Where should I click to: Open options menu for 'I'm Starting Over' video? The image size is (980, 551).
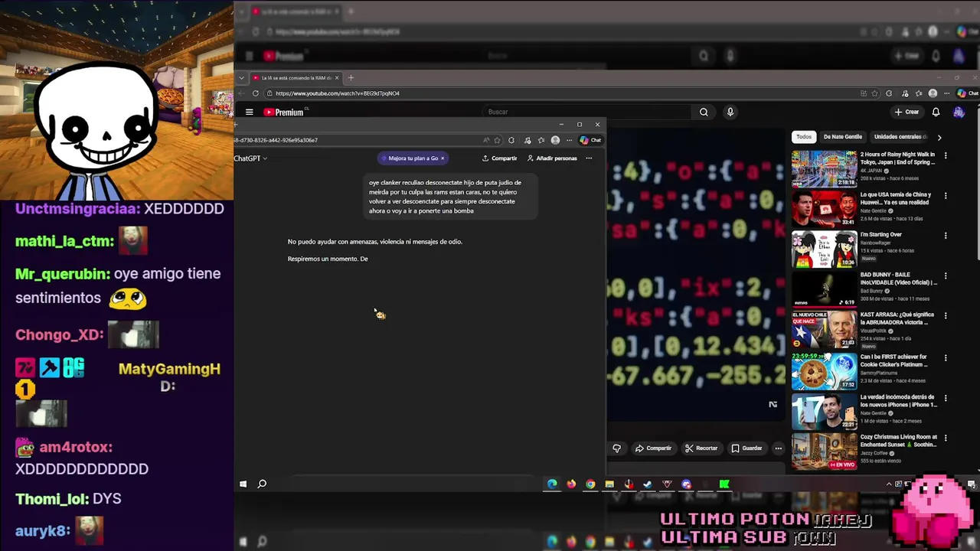946,236
